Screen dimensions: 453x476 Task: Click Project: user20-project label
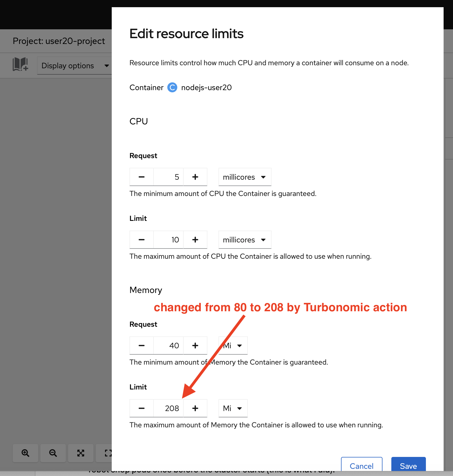tap(59, 41)
